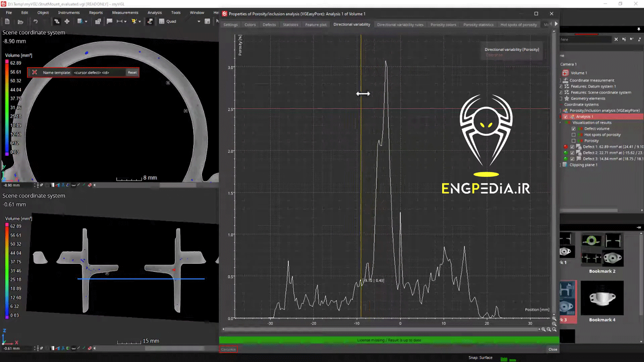Viewport: 644px width, 362px height.
Task: Open the Analysis menu
Action: point(155,12)
